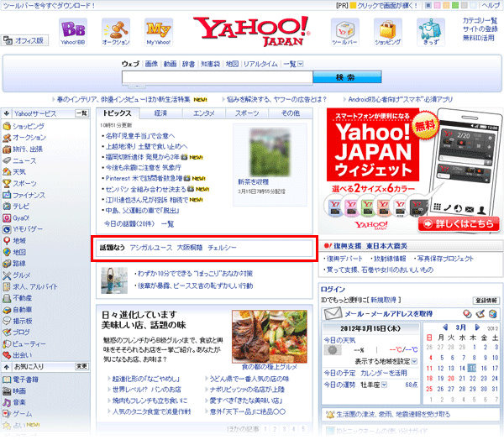Viewport: 504px width, 440px height.
Task: Click the mail envelope icon in login box
Action: [x=333, y=313]
